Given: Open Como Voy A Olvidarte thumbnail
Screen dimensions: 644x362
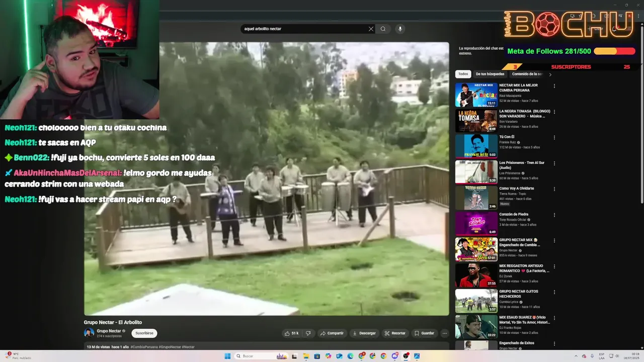Looking at the screenshot, I should coord(476,198).
